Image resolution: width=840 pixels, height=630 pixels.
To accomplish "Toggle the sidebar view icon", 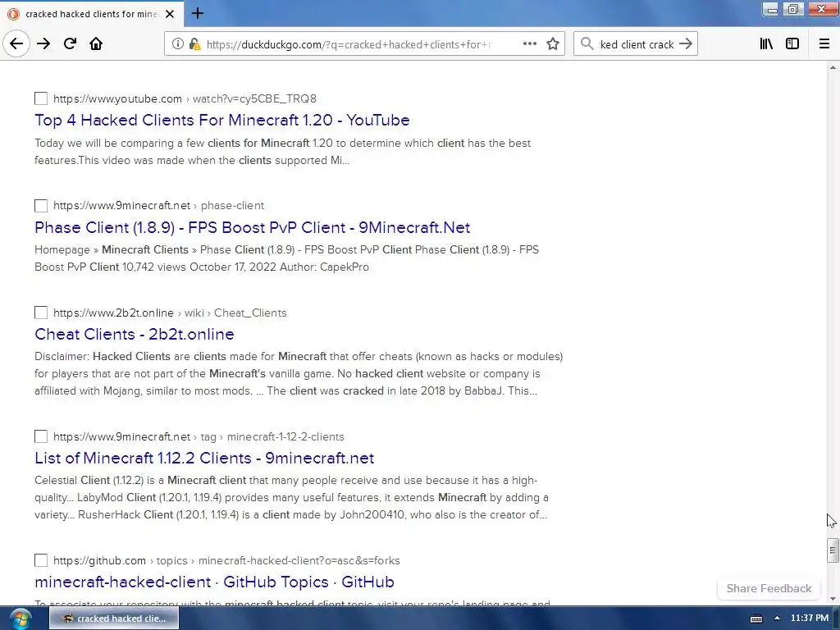I will click(x=792, y=44).
